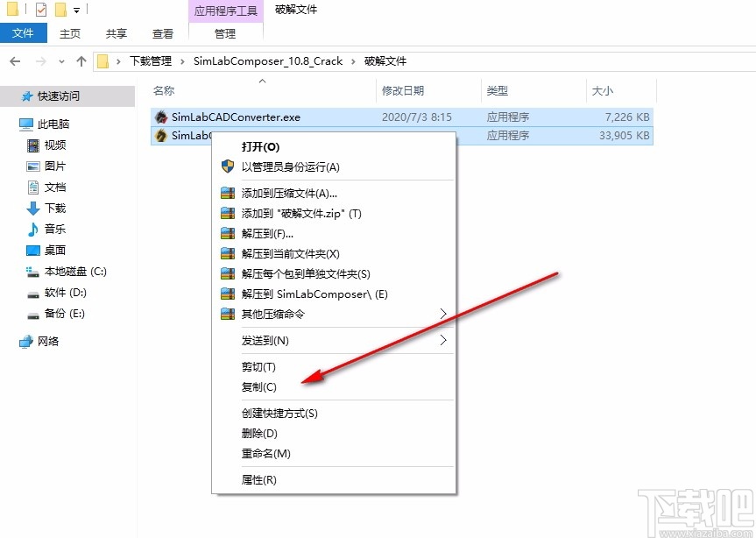The width and height of the screenshot is (756, 538).
Task: Click the back navigation arrow
Action: tap(15, 61)
